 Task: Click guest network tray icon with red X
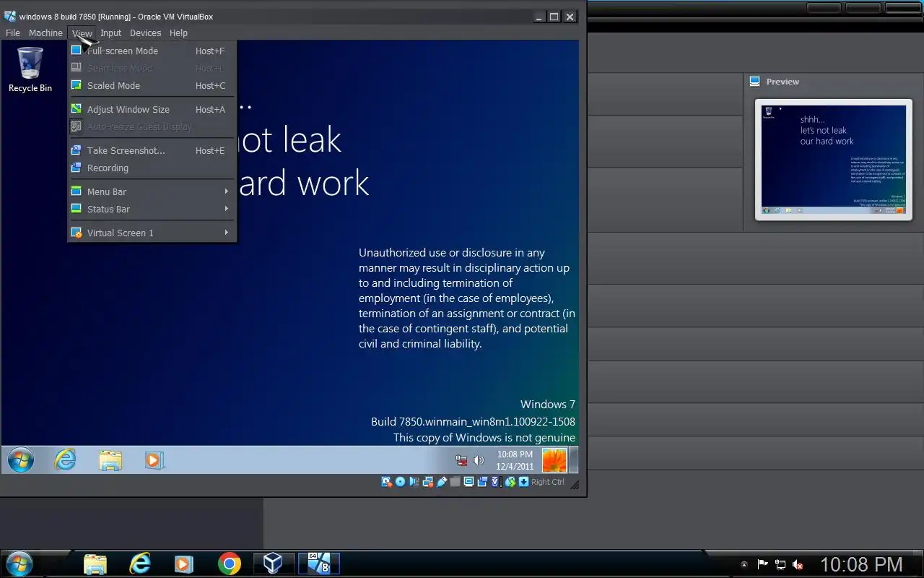coord(461,460)
